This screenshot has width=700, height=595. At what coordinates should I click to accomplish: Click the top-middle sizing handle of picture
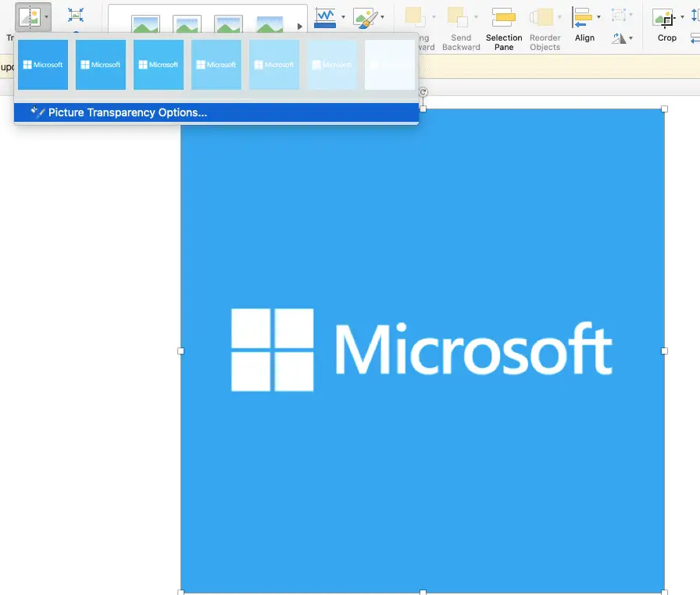(423, 109)
